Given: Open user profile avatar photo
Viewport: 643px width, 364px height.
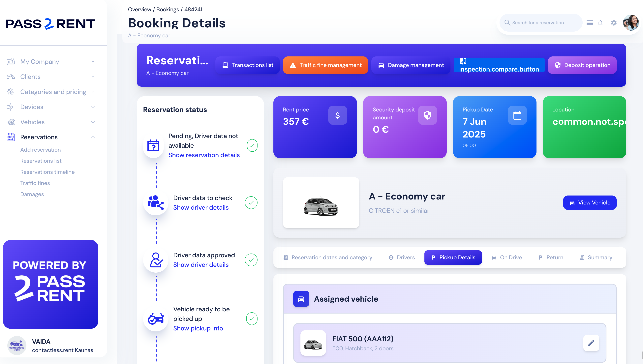Looking at the screenshot, I should pos(631,23).
